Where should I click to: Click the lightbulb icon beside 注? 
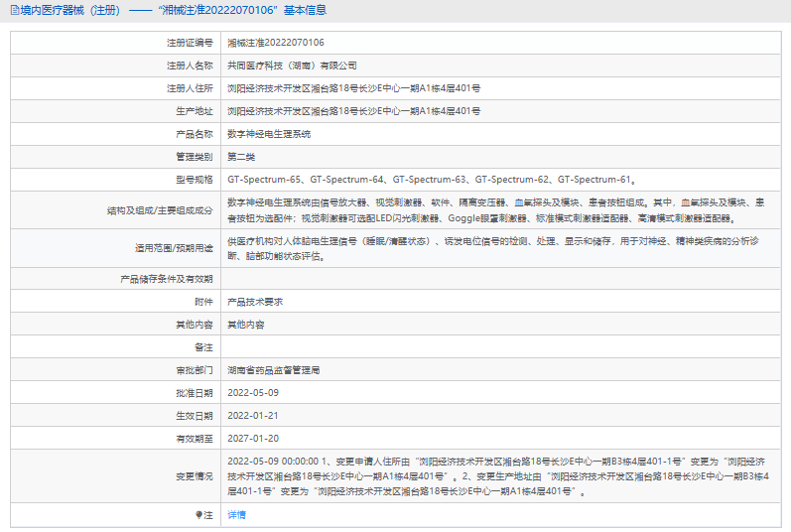[198, 515]
